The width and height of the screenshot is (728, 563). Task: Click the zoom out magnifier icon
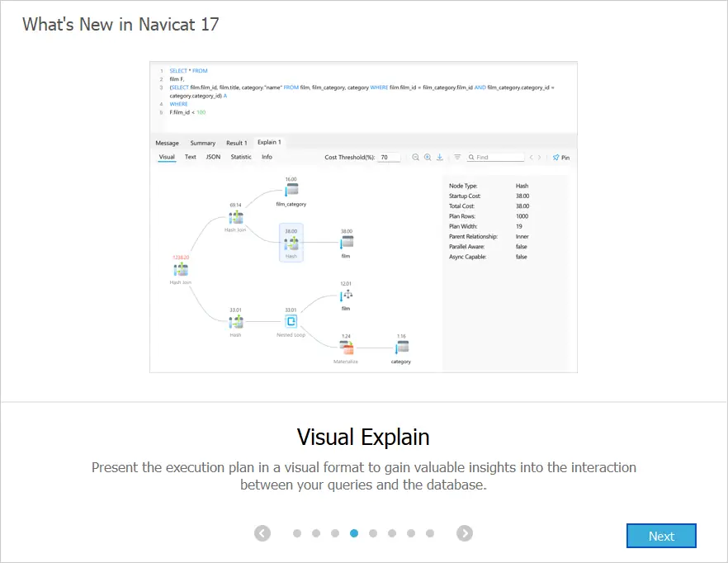(x=416, y=157)
